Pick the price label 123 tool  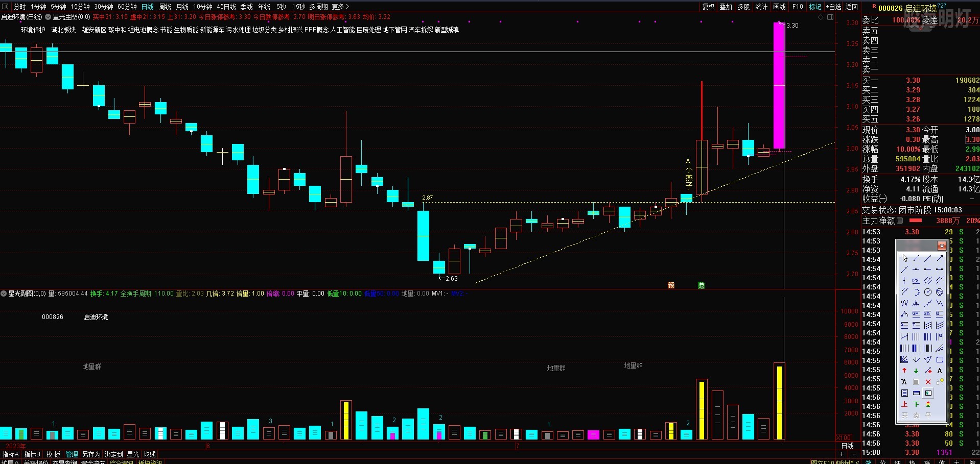pyautogui.click(x=916, y=281)
